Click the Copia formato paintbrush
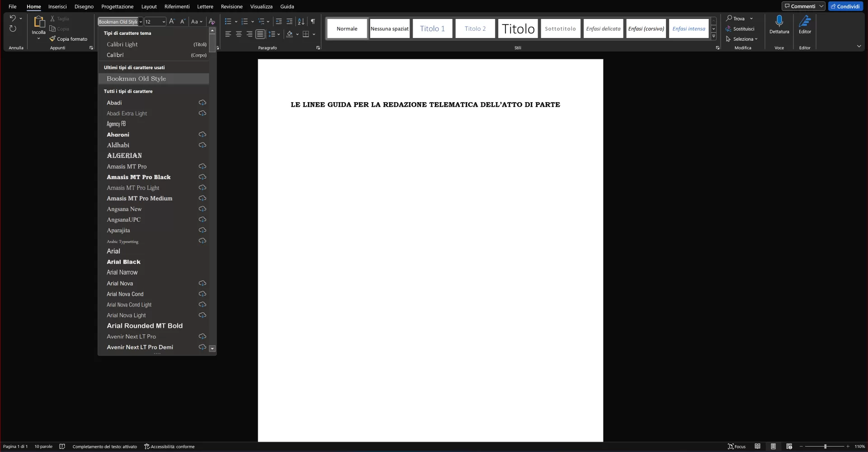The image size is (868, 452). tap(68, 39)
